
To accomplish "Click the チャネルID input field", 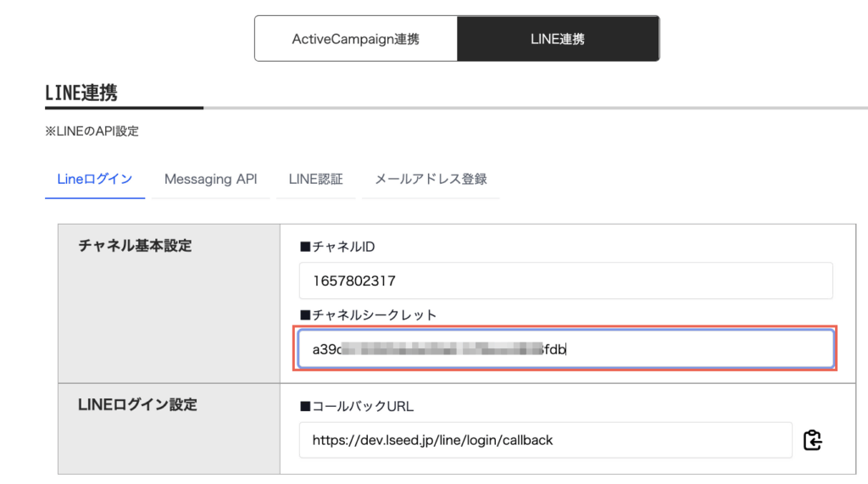I will [565, 281].
